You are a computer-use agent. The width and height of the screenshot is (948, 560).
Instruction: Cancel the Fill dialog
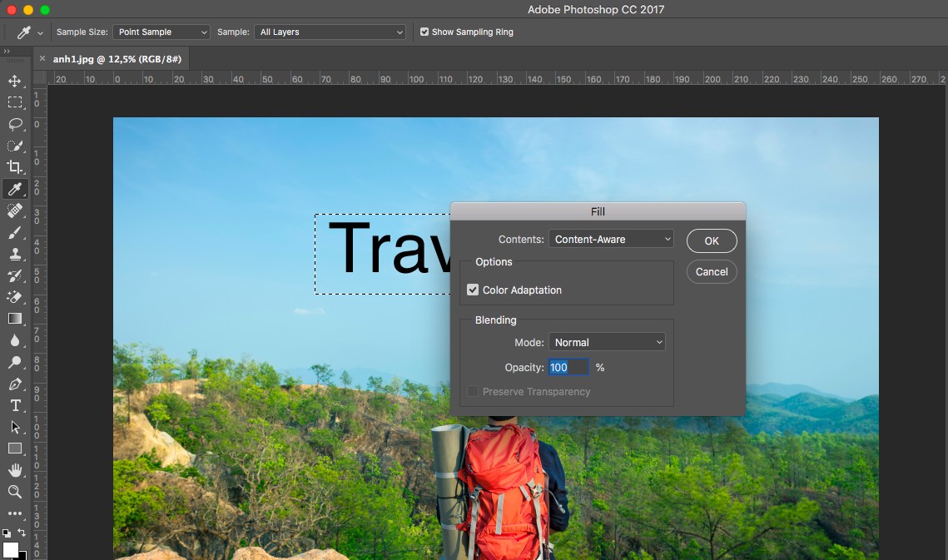[711, 271]
